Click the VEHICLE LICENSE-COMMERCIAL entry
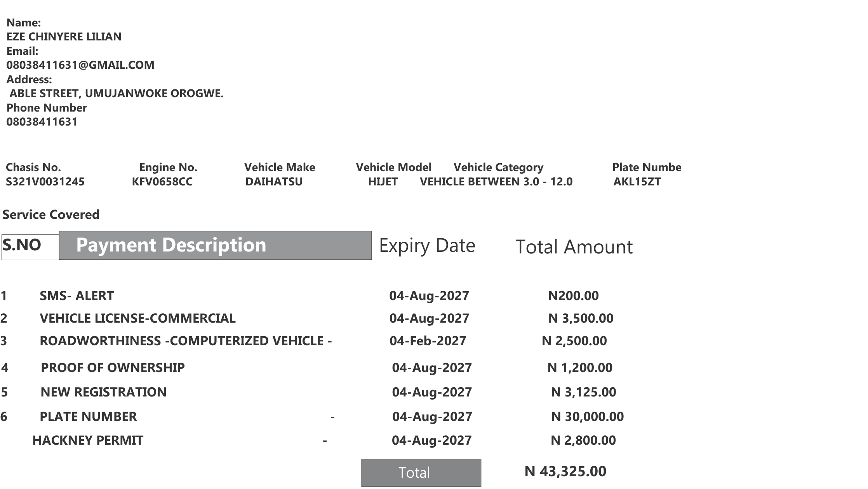Viewport: 868px width, 489px height. click(x=137, y=318)
